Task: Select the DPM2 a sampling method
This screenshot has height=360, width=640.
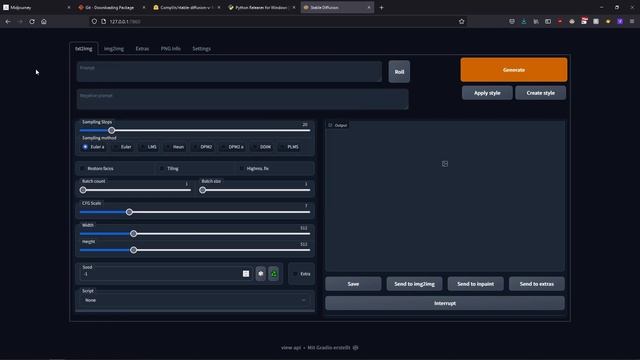Action: 233,147
